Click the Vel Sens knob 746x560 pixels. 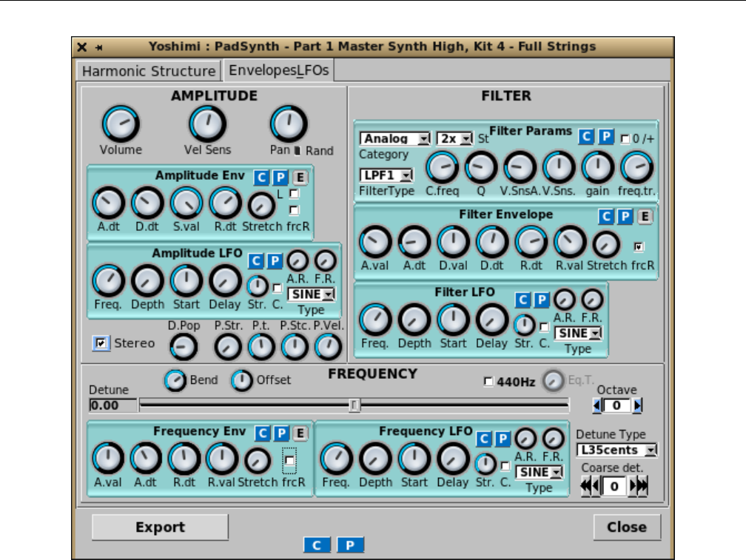208,124
